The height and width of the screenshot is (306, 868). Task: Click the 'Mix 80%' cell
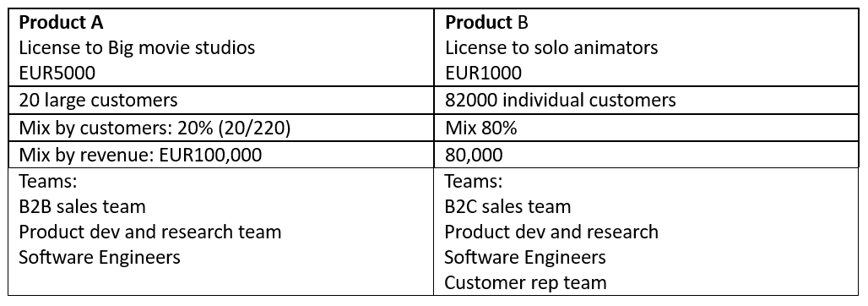[x=646, y=128]
